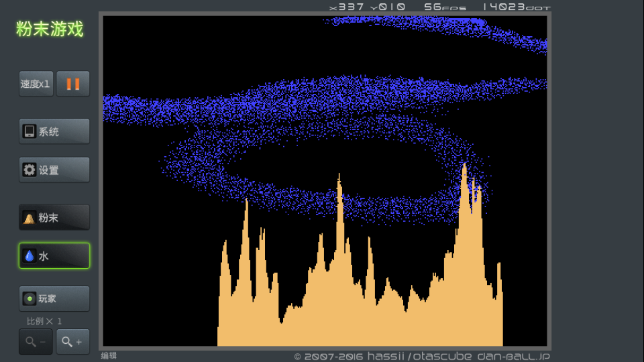This screenshot has width=644, height=362.
Task: Click the 编辑 status label below the canvas
Action: pyautogui.click(x=109, y=356)
